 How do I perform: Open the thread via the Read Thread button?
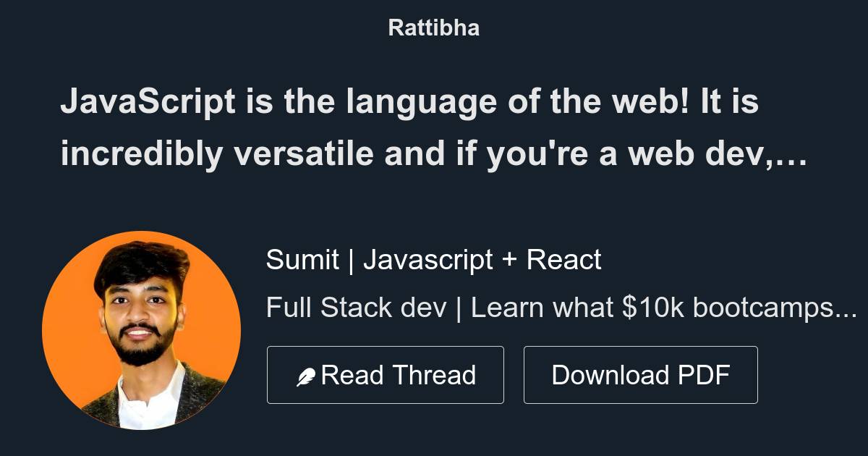tap(386, 374)
